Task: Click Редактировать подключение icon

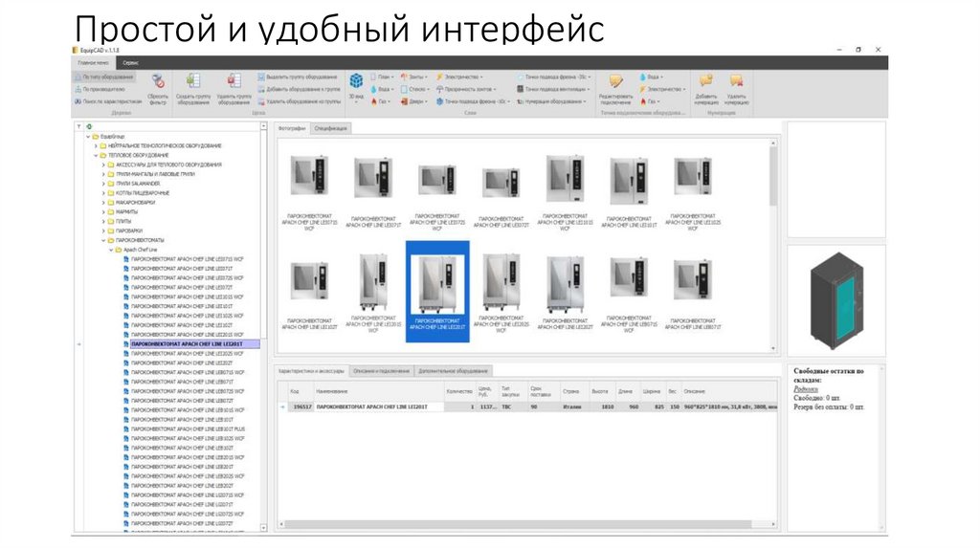Action: [615, 82]
